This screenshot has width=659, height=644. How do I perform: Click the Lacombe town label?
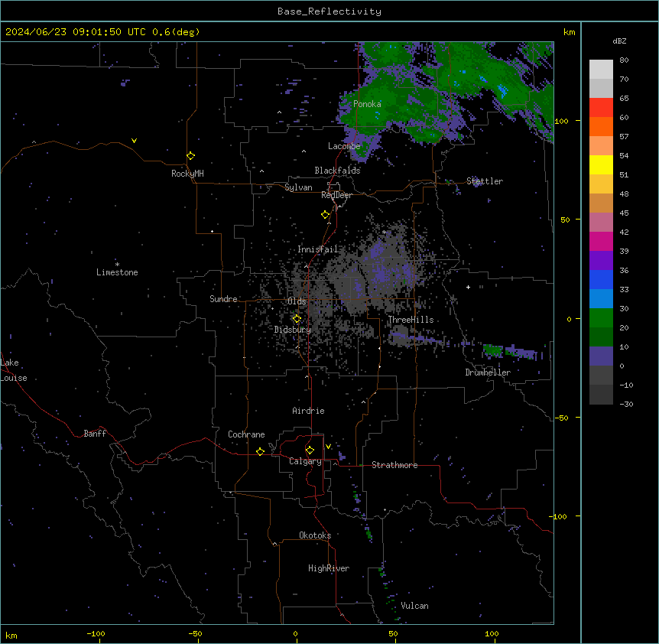tap(344, 146)
